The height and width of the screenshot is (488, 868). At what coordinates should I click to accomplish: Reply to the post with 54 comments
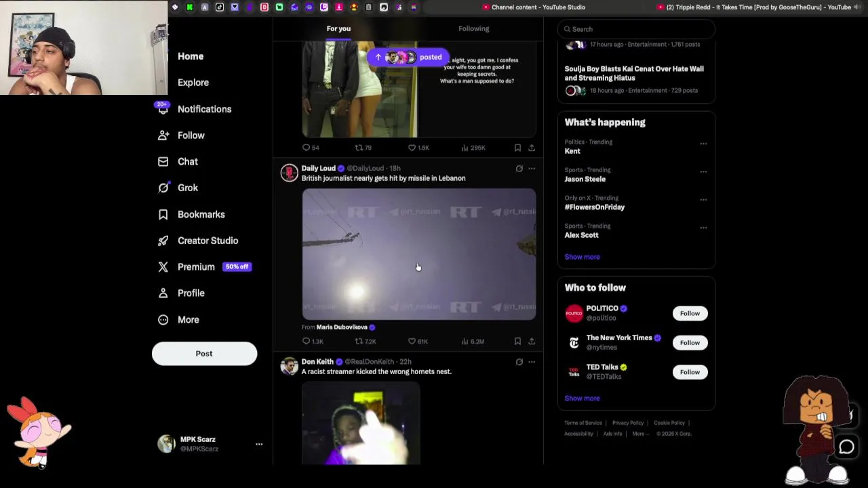point(311,148)
